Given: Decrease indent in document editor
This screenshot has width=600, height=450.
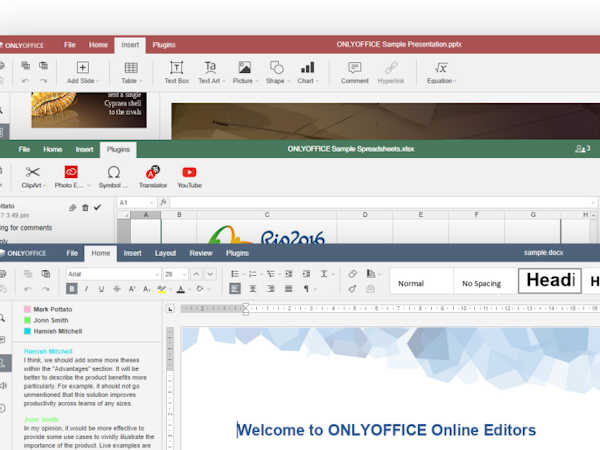Looking at the screenshot, I should [289, 274].
